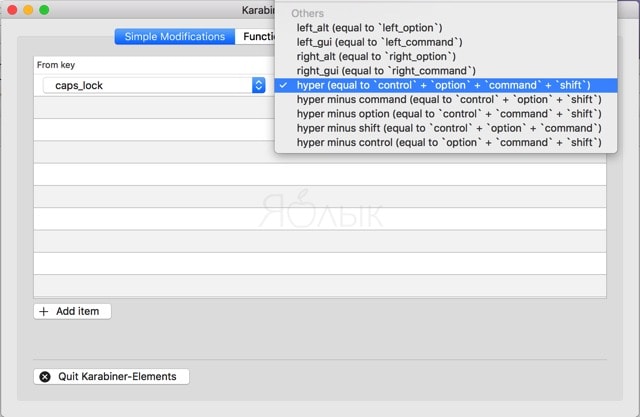This screenshot has height=417, width=640.
Task: Click the From key column header
Action: 56,65
